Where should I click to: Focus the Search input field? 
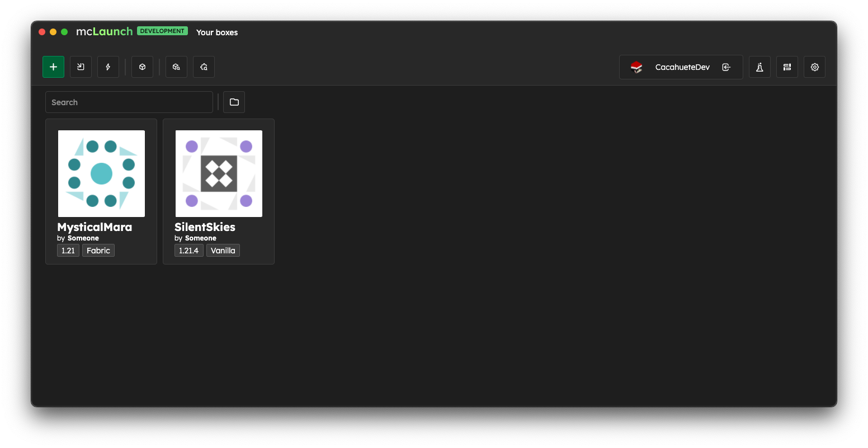click(x=129, y=102)
